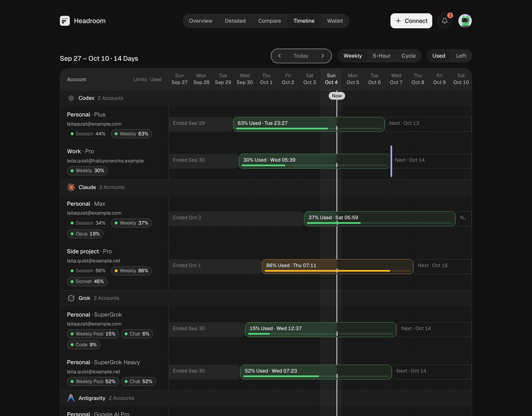532x416 pixels.
Task: Select the 5-Hour view mode
Action: [382, 56]
